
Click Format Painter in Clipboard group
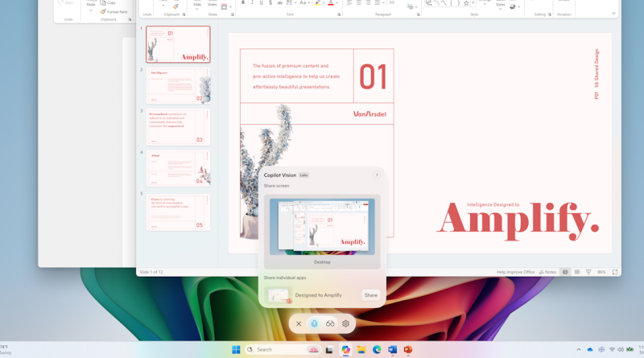pyautogui.click(x=115, y=11)
